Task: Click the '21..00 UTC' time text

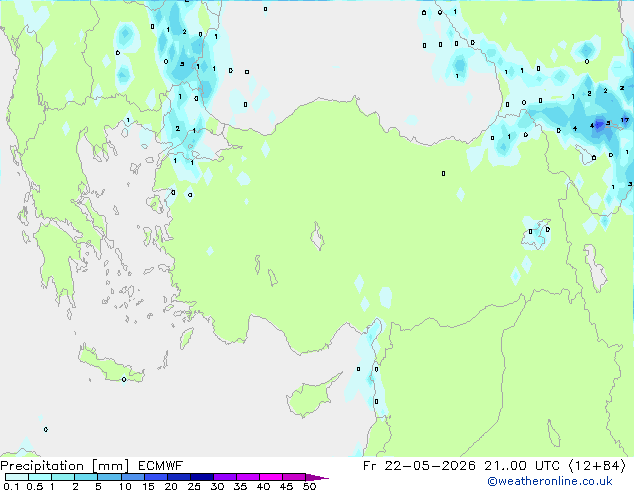Action: click(x=522, y=466)
